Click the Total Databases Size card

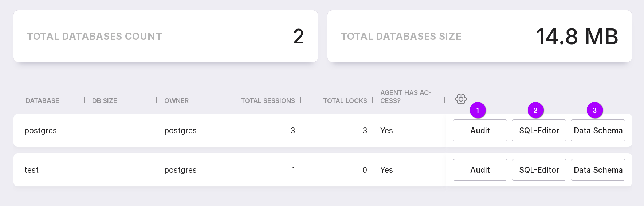tap(480, 36)
